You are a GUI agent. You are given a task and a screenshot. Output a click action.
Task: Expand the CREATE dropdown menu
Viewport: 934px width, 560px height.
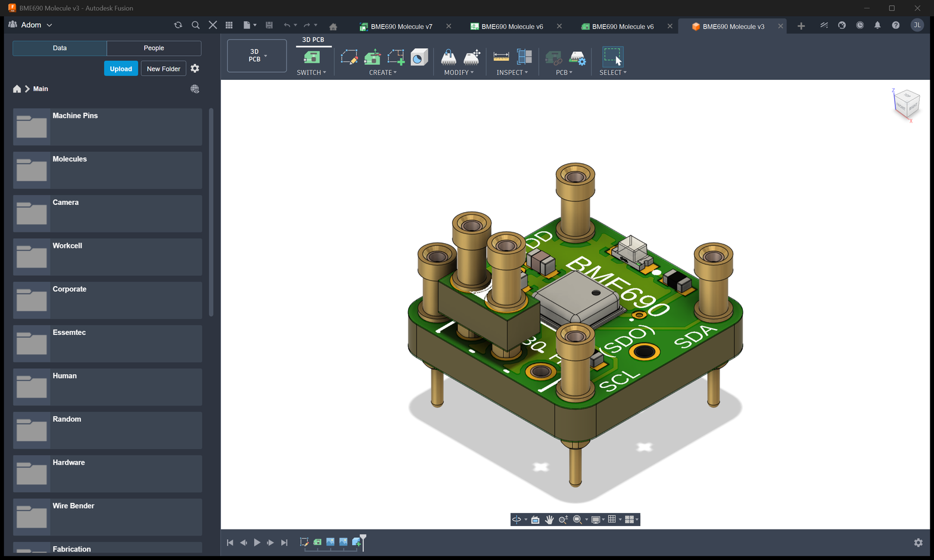tap(383, 73)
